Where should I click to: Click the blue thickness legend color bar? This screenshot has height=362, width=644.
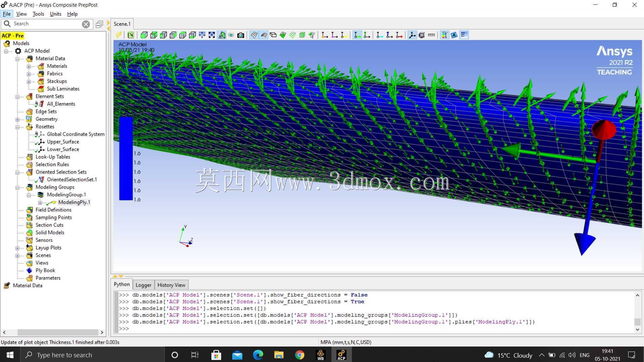click(126, 158)
